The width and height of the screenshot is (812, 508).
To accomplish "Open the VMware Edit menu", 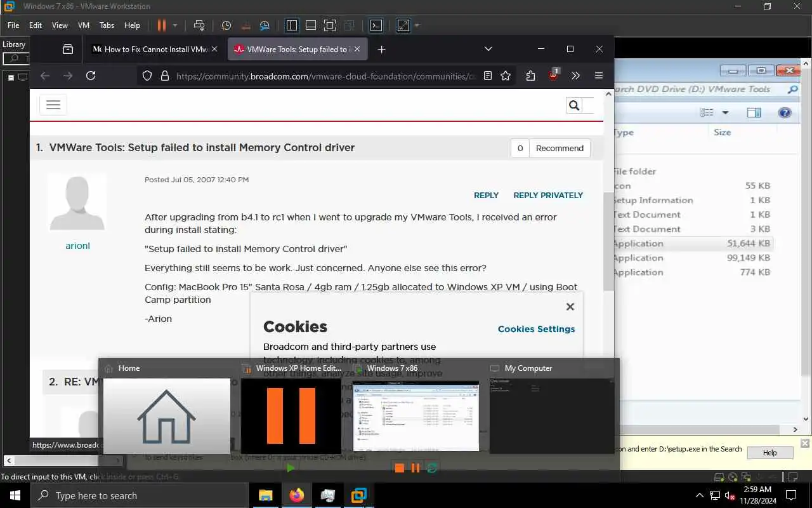I will [x=36, y=25].
